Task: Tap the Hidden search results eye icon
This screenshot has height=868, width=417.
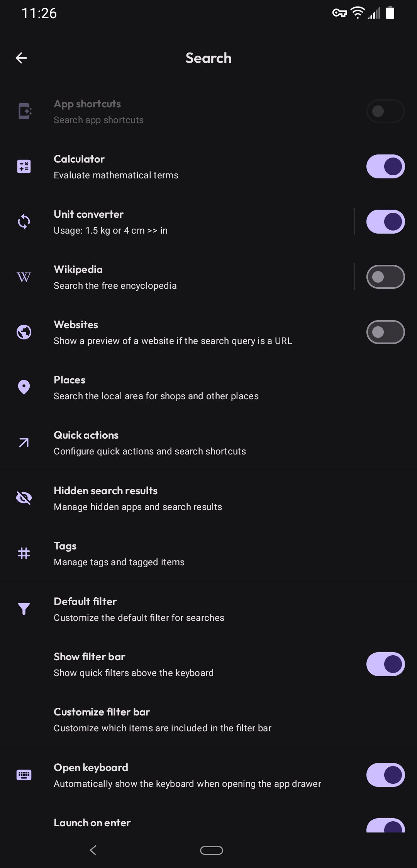Action: 24,498
